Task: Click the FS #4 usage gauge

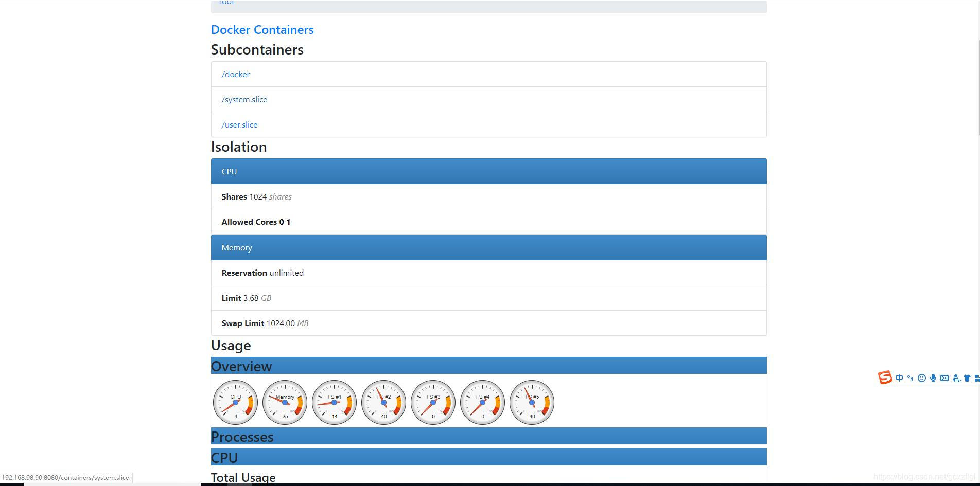Action: 482,402
